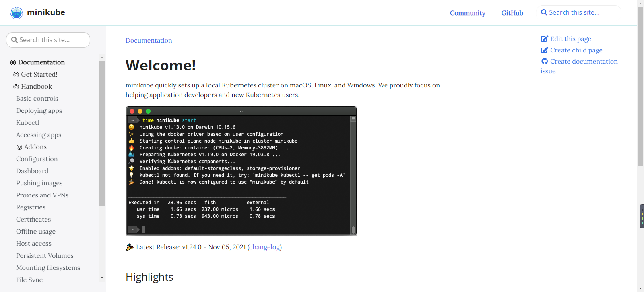
Task: Click the red close dot on the terminal image
Action: pos(132,111)
